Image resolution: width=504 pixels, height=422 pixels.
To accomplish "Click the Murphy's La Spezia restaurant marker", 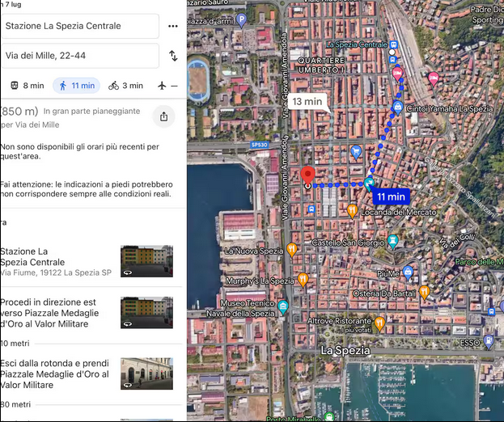I will point(303,280).
